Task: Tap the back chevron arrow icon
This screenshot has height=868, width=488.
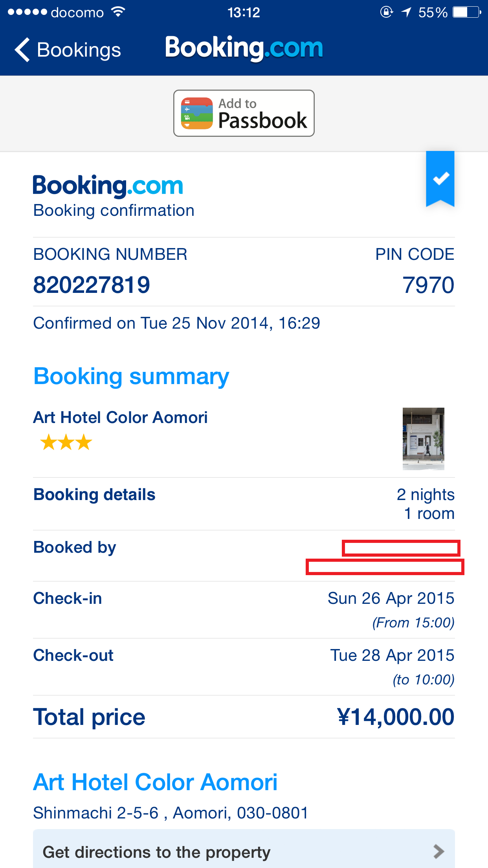Action: pyautogui.click(x=22, y=50)
